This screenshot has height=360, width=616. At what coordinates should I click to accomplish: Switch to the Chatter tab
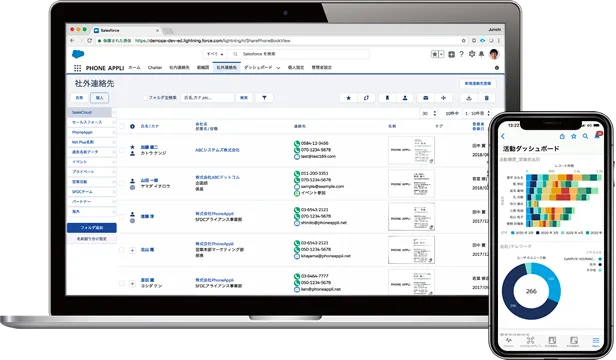tap(155, 68)
